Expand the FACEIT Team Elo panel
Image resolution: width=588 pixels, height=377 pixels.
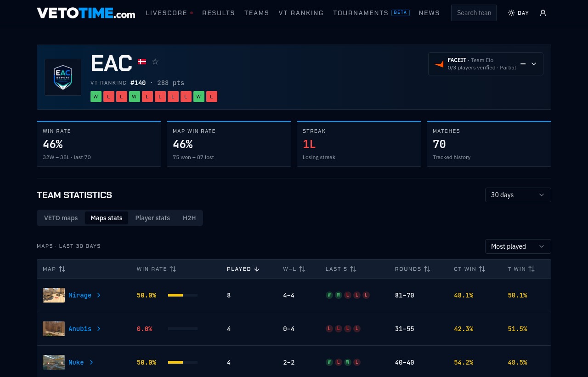tap(534, 64)
